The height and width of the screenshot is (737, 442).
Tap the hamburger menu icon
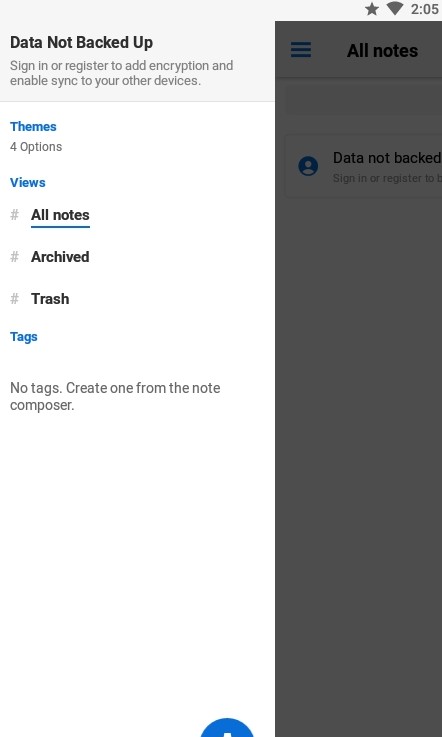click(300, 50)
